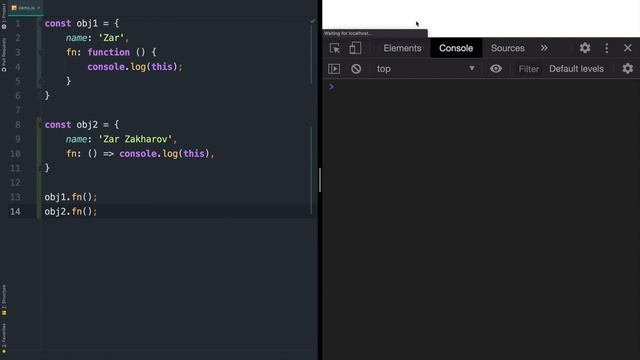Select the Console tab
The height and width of the screenshot is (360, 640).
click(x=456, y=48)
